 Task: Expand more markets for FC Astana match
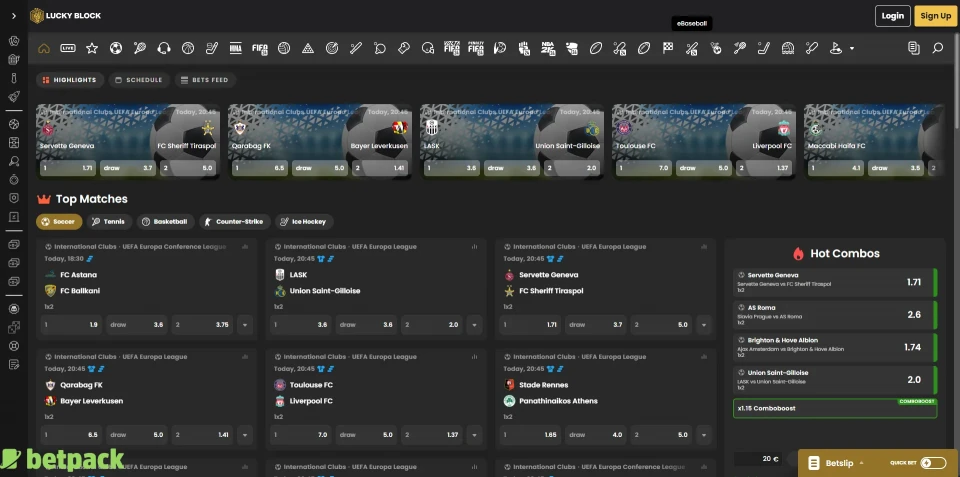pyautogui.click(x=245, y=325)
